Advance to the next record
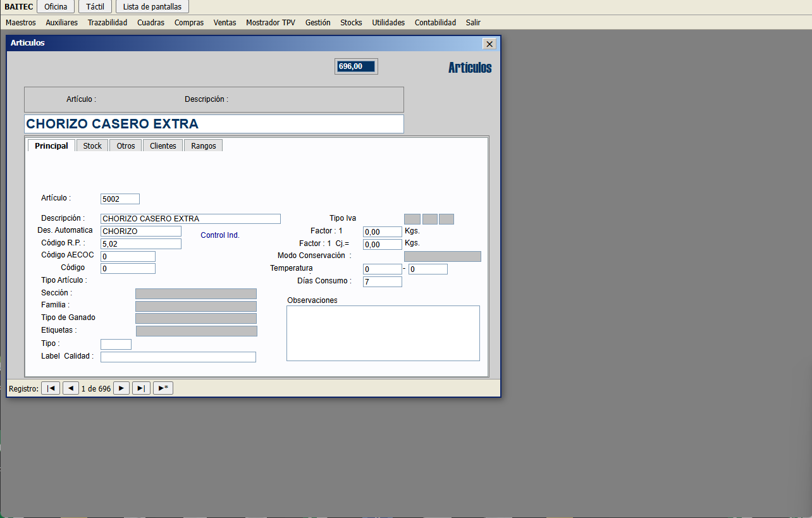Screen dimensions: 812x518 (121, 388)
